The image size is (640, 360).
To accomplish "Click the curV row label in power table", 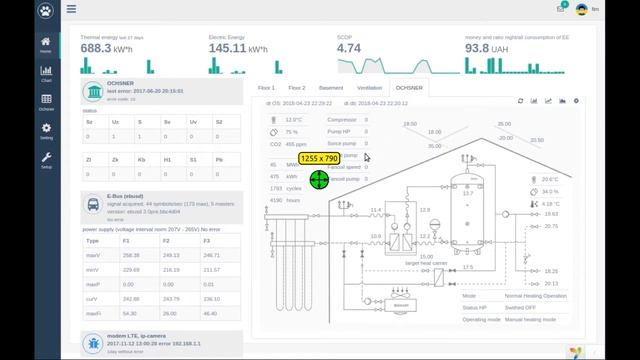I will pyautogui.click(x=91, y=299).
